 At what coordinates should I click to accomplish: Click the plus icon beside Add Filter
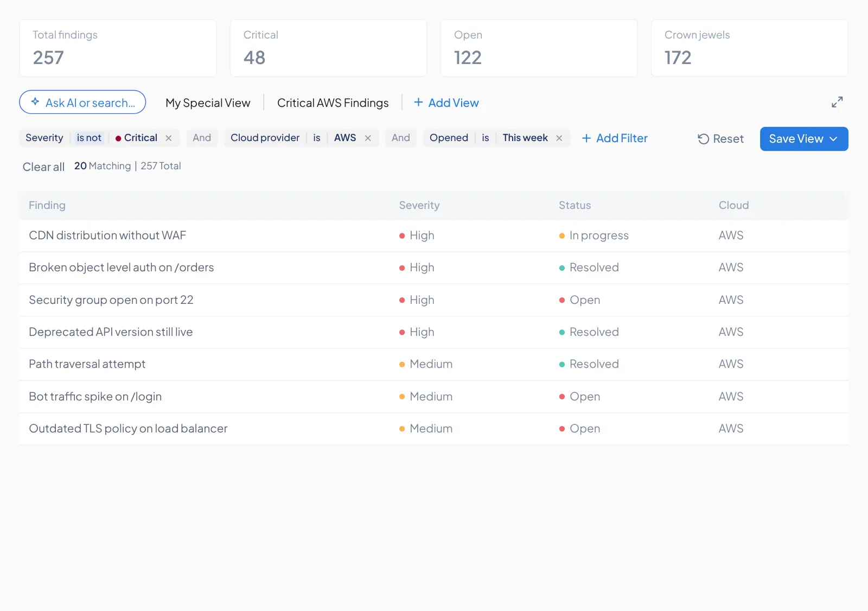tap(586, 138)
